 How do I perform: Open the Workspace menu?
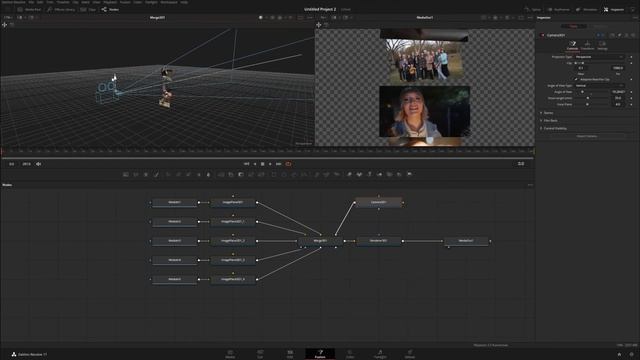point(169,2)
